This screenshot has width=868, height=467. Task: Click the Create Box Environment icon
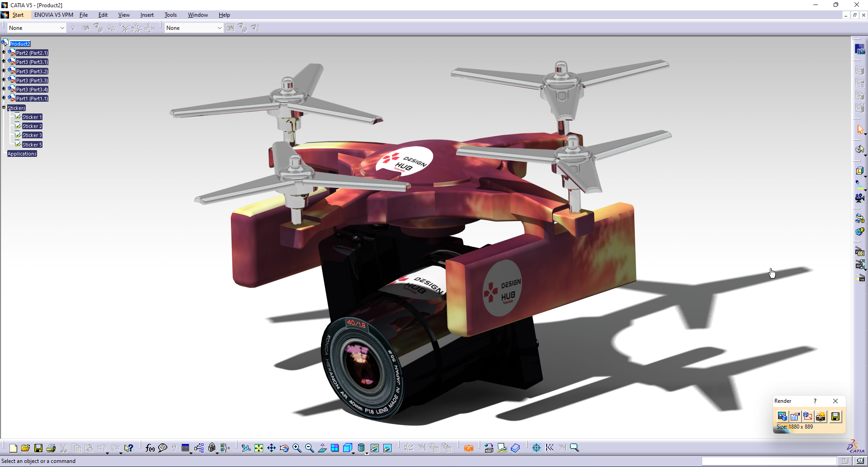859,171
